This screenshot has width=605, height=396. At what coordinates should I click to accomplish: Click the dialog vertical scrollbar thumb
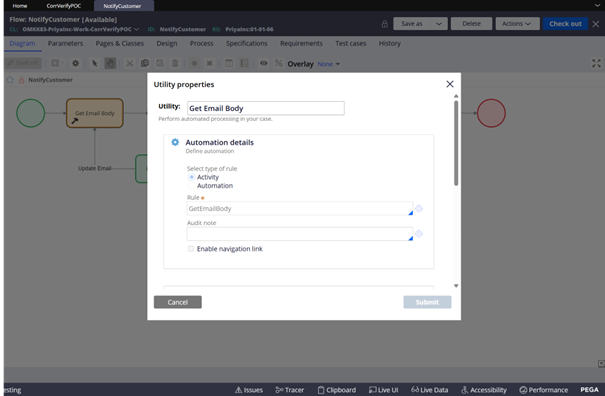456,143
